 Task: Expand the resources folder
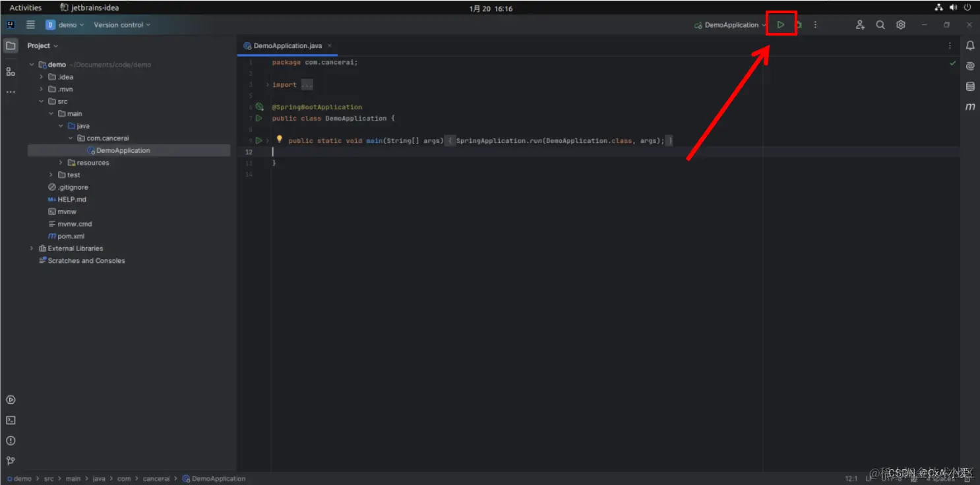[x=61, y=163]
